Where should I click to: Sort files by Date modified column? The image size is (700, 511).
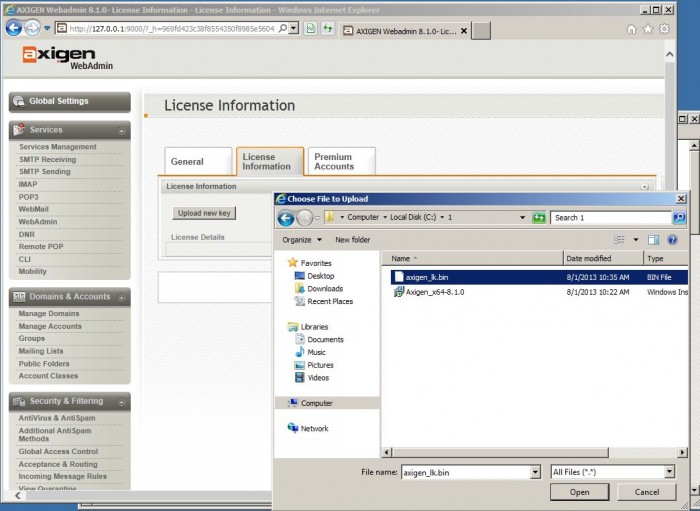coord(604,258)
